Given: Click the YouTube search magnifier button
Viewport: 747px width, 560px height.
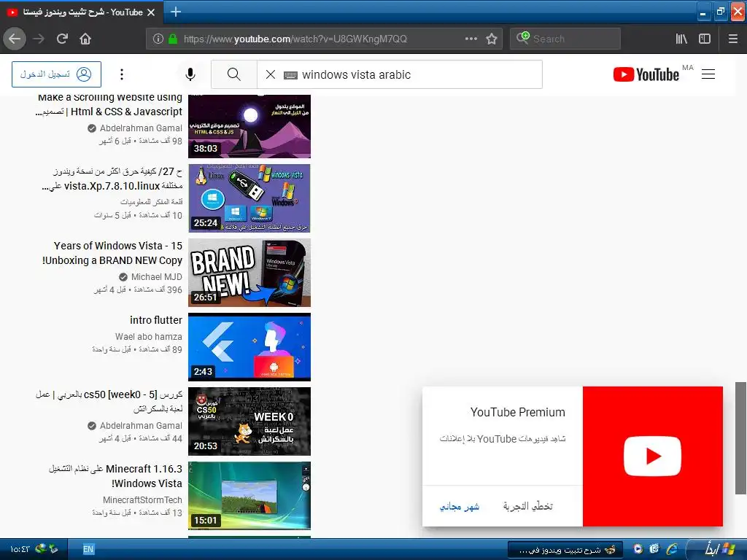Looking at the screenshot, I should point(234,74).
